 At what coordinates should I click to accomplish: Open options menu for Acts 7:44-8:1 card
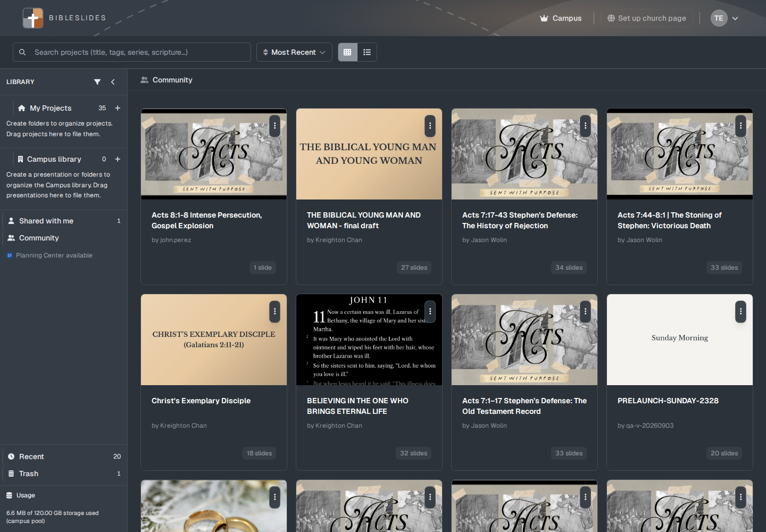pos(740,126)
